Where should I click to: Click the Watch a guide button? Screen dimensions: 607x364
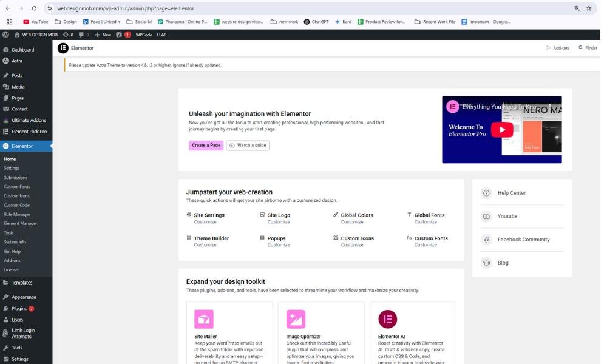click(248, 145)
